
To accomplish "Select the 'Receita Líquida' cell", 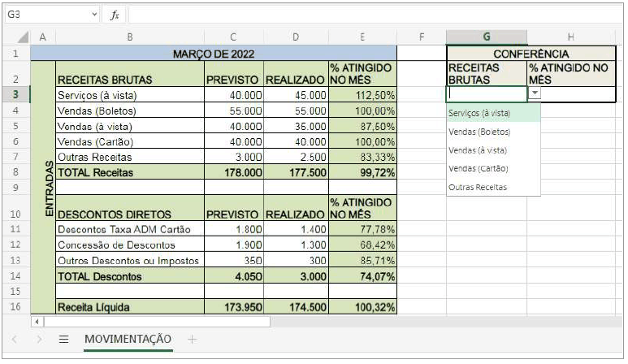I will 129,308.
